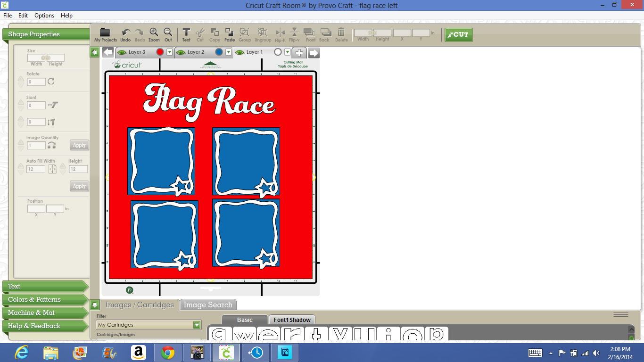Viewport: 644px width, 362px height.
Task: Click Layer 2 blue color swatch
Action: pyautogui.click(x=219, y=52)
